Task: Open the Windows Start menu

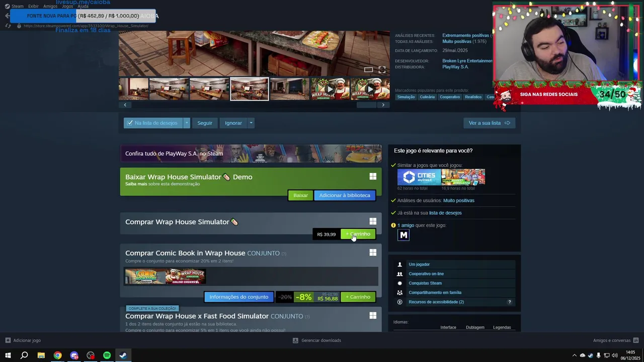Action: pyautogui.click(x=8, y=355)
